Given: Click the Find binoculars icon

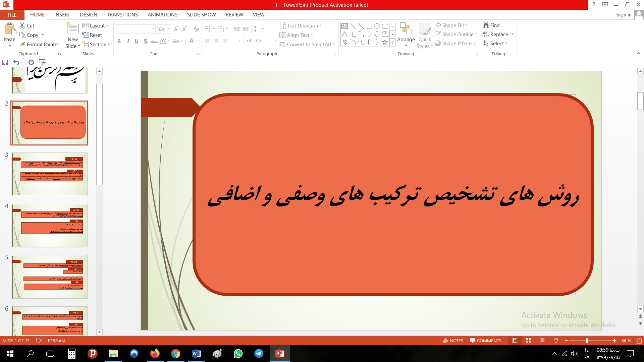Looking at the screenshot, I should coord(486,25).
